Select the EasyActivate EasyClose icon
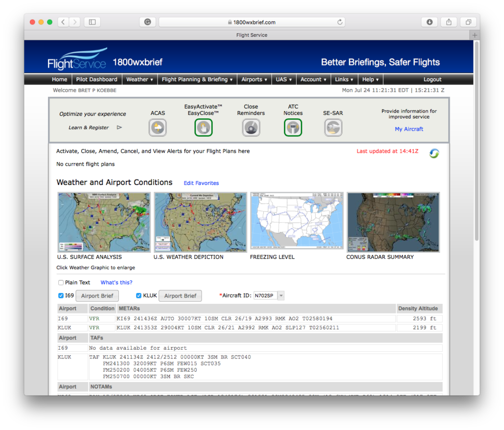504x430 pixels. click(x=204, y=128)
